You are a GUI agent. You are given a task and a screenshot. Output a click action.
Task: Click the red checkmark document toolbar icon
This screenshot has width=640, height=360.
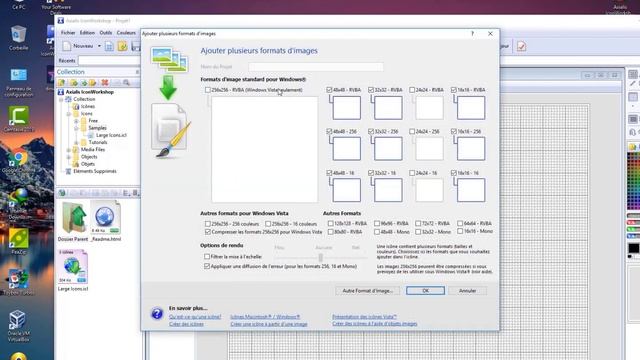point(521,46)
